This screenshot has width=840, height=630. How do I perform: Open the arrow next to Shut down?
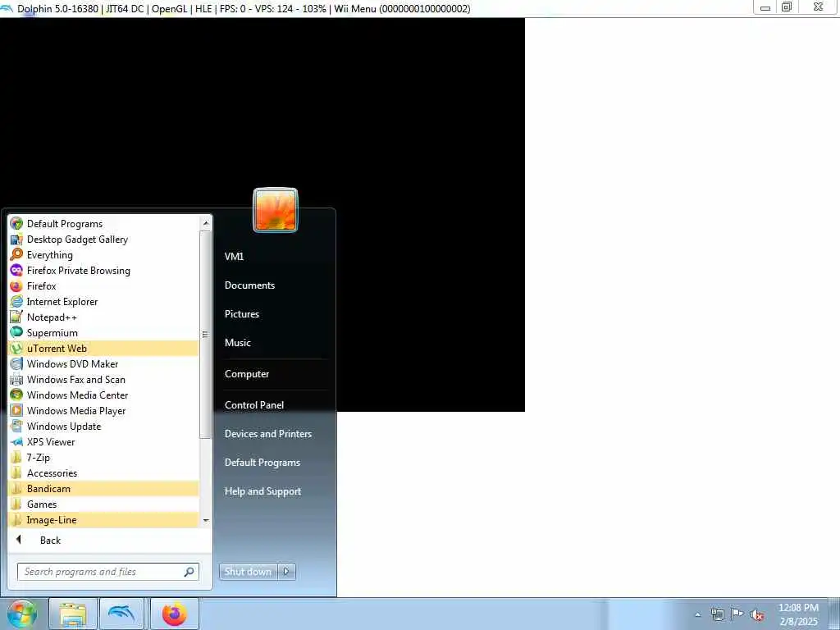[x=286, y=572]
